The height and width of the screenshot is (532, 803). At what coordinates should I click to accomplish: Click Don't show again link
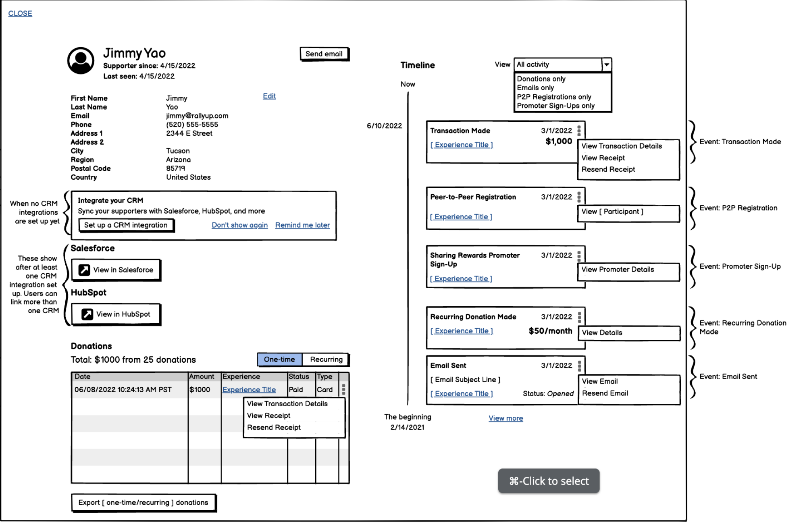tap(240, 225)
